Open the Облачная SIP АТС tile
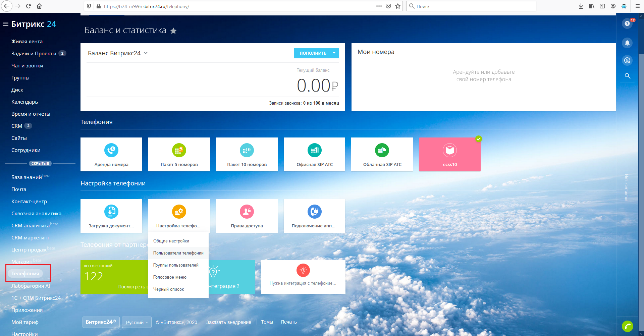 click(382, 154)
